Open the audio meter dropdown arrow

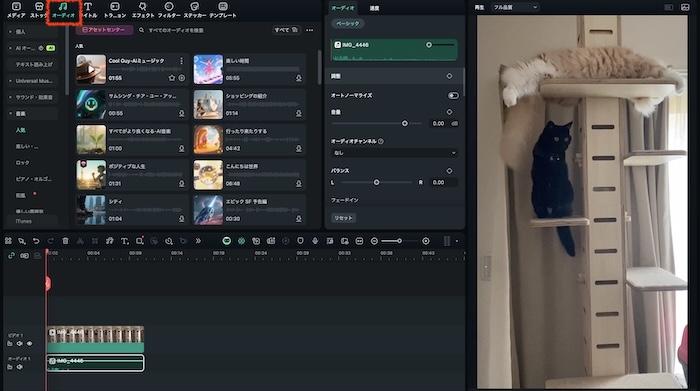pos(457,241)
